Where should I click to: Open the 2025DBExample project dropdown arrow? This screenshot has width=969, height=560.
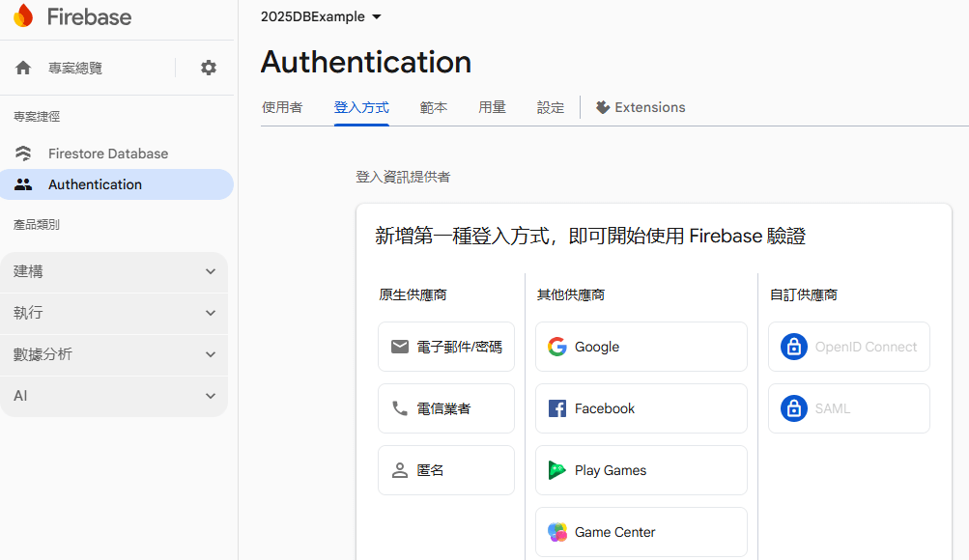(x=377, y=17)
